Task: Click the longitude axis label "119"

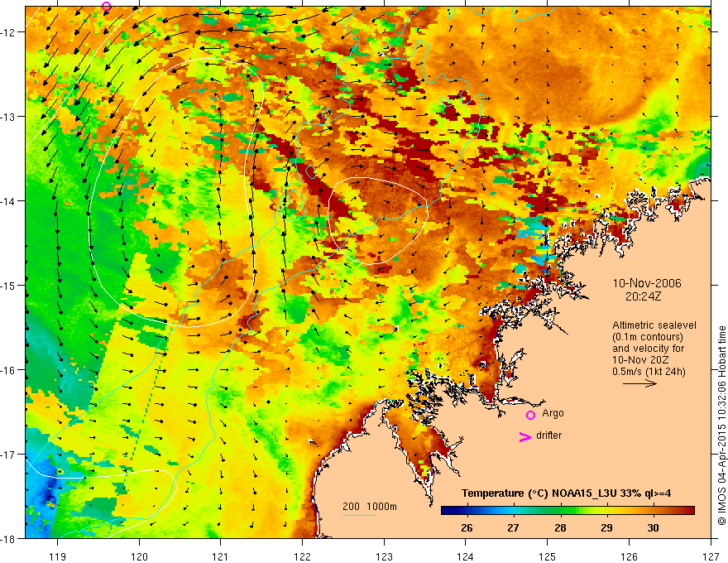Action: point(58,557)
